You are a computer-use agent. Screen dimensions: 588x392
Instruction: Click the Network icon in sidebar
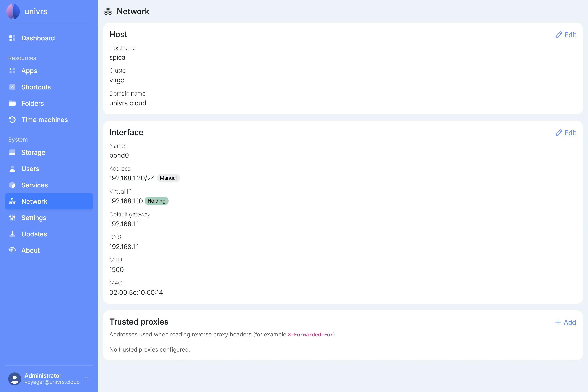point(12,201)
